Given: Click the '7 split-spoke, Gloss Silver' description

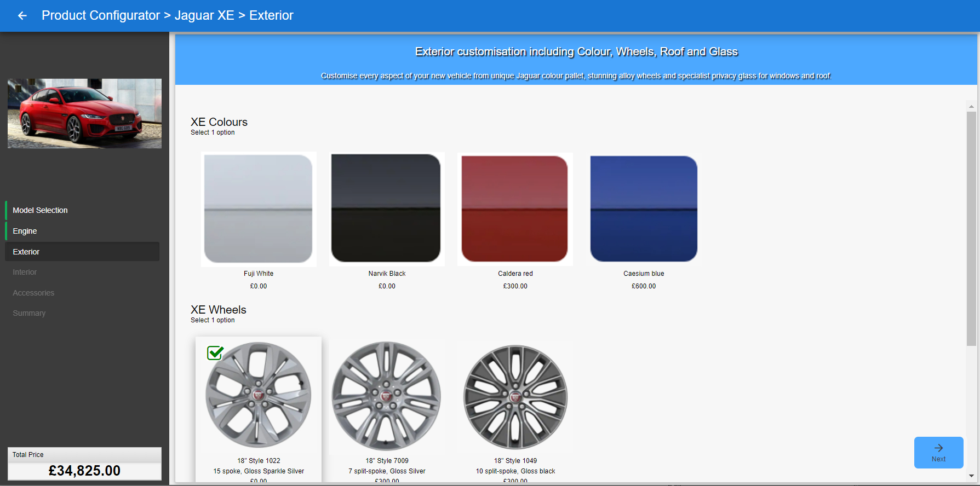Looking at the screenshot, I should click(387, 471).
